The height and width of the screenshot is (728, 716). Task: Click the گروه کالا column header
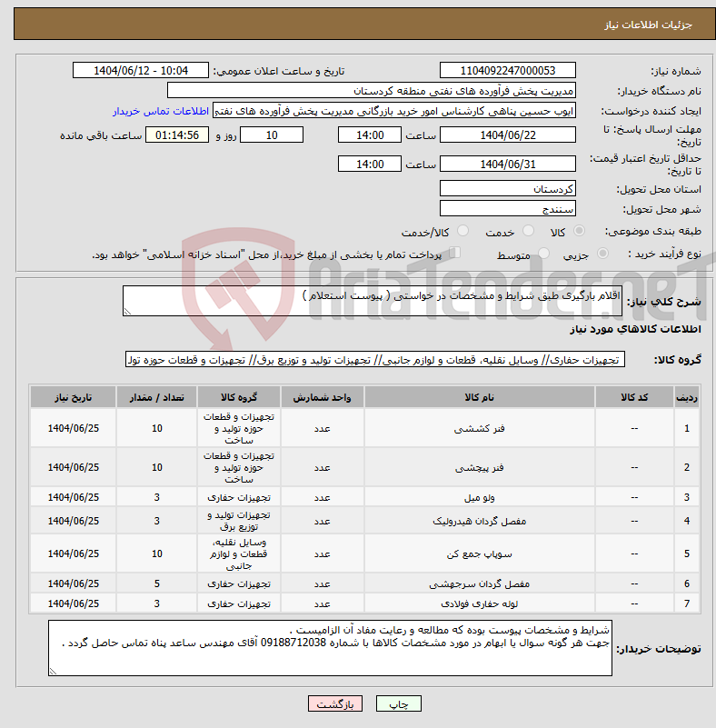point(239,397)
